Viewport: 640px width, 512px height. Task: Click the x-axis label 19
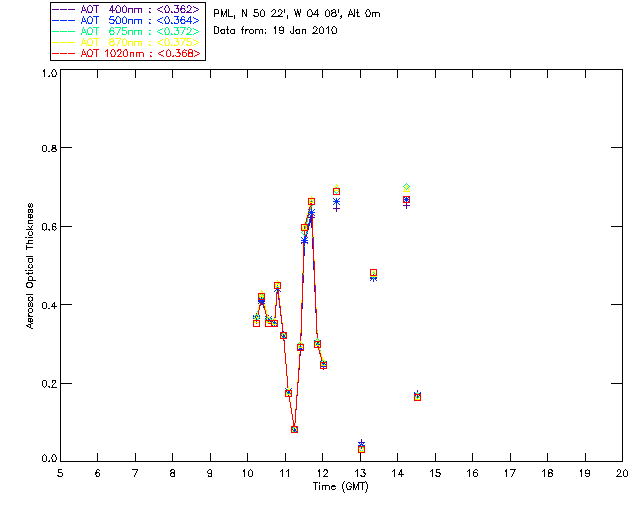click(x=585, y=473)
